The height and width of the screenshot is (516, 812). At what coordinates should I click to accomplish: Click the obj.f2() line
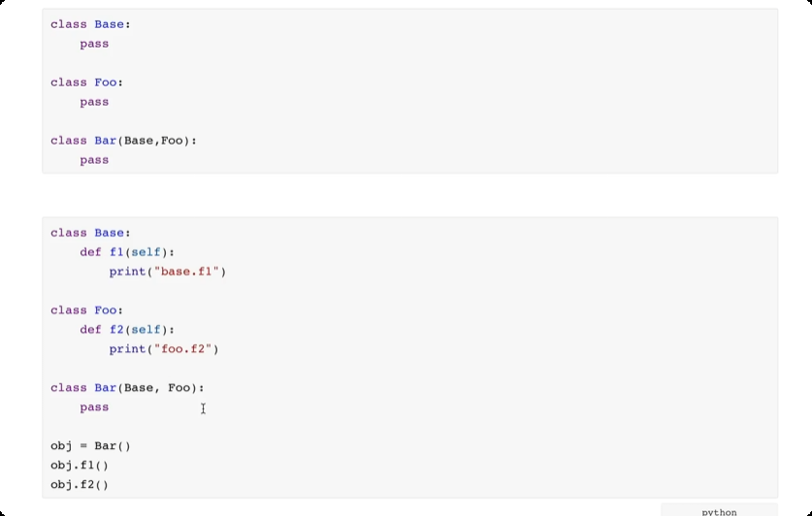[80, 485]
